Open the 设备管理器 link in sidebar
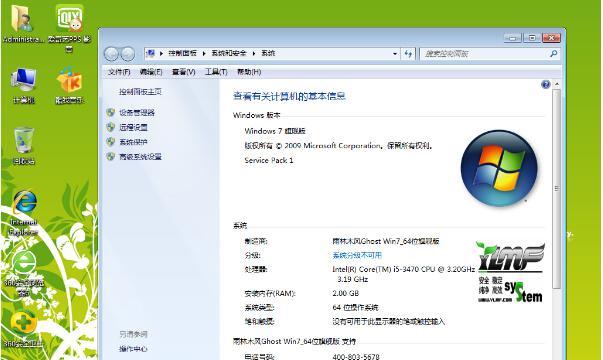Image resolution: width=603 pixels, height=360 pixels. pos(137,113)
